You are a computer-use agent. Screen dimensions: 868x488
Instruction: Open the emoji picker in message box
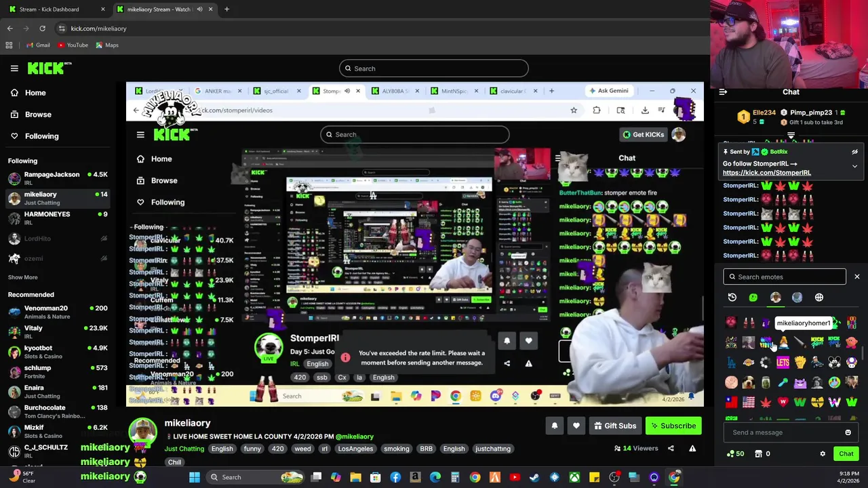tap(848, 432)
